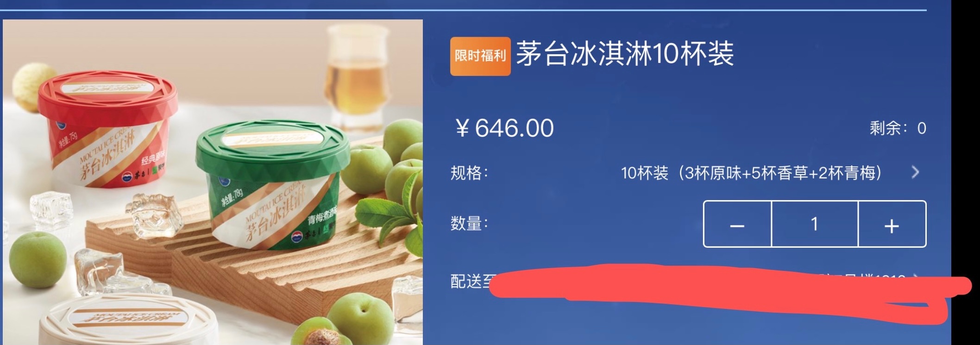Click the 剩余: 0 stock indicator

pyautogui.click(x=898, y=128)
